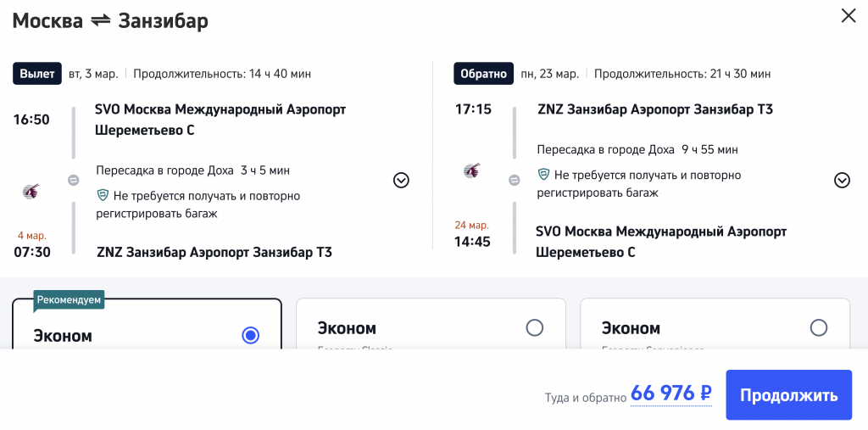Click the return transfer connection icon
This screenshot has width=868, height=430.
click(x=514, y=180)
